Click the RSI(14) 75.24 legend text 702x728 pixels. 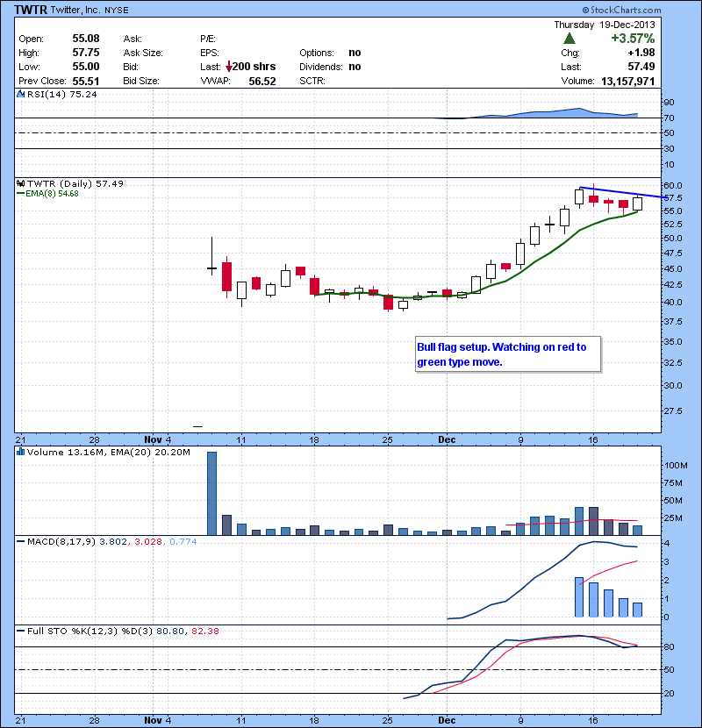pos(61,94)
